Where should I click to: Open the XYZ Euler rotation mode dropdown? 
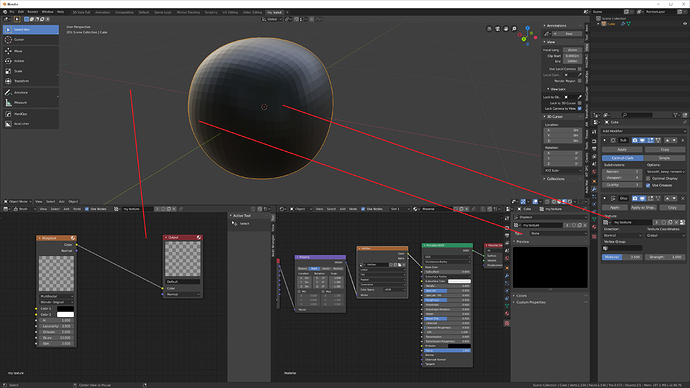[562, 170]
